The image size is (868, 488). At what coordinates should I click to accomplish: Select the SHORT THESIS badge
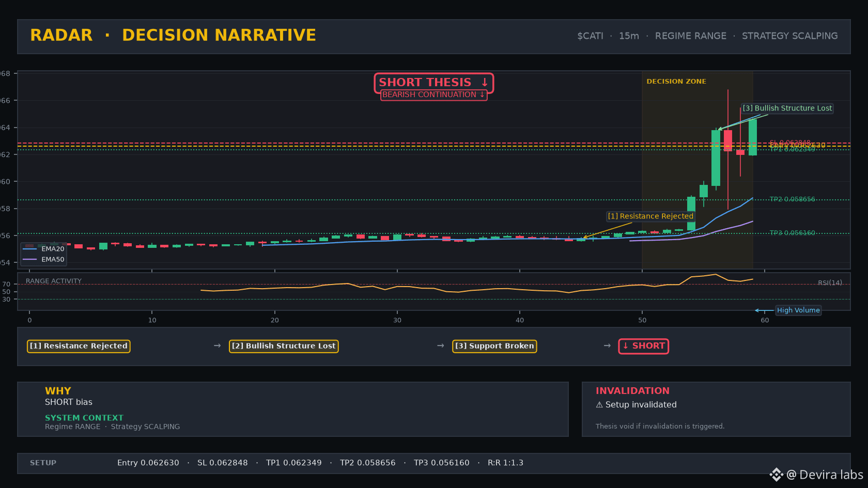434,83
